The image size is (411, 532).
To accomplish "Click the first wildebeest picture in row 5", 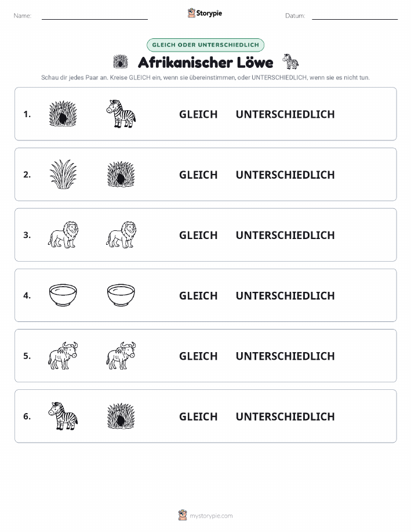I will (63, 356).
